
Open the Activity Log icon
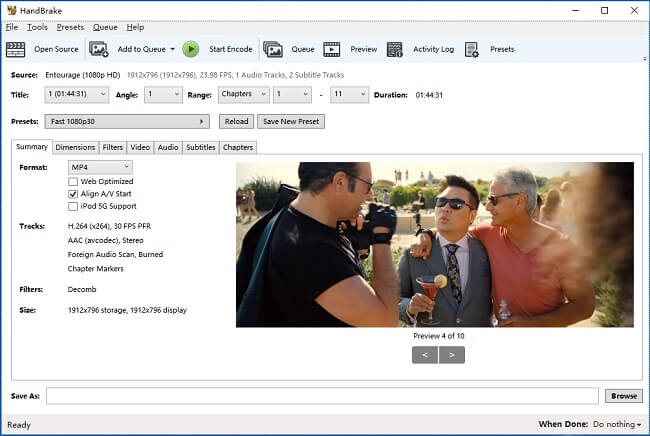[x=395, y=49]
